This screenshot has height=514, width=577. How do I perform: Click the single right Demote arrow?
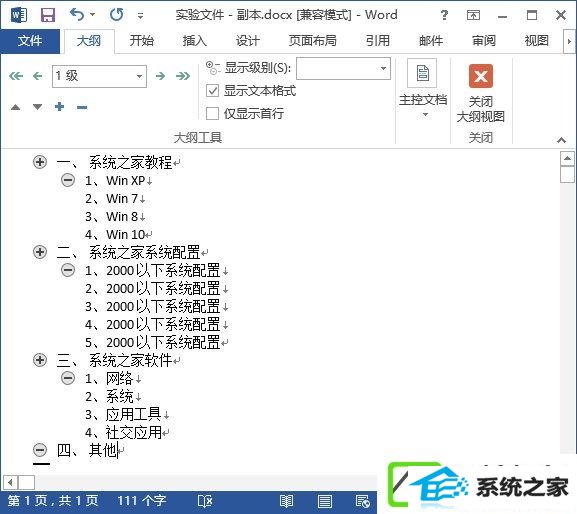tap(160, 76)
